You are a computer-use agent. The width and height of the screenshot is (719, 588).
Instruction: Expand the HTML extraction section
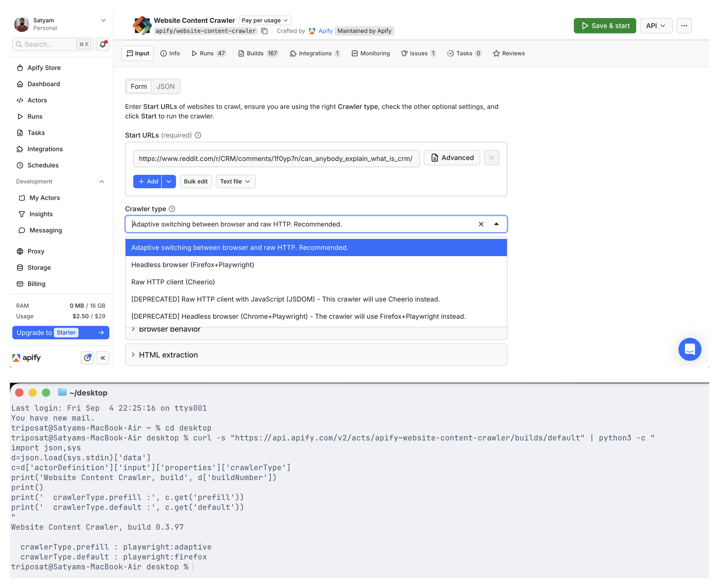(316, 355)
